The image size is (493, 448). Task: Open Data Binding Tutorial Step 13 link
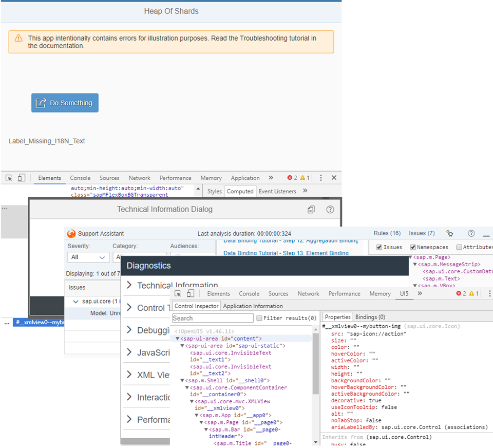(x=286, y=253)
